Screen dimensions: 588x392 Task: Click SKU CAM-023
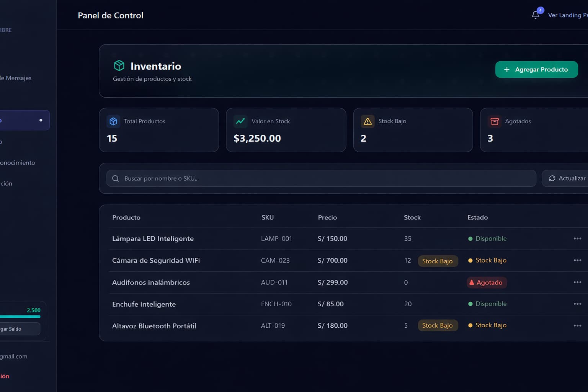(275, 260)
